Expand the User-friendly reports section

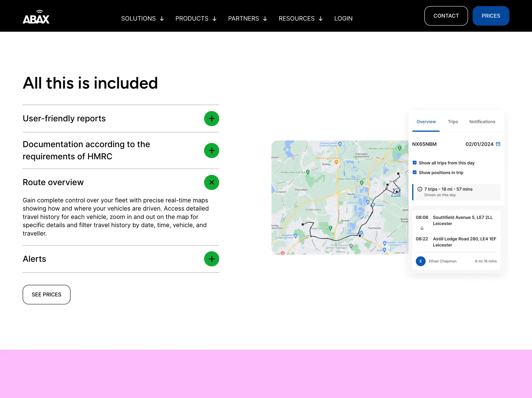(x=211, y=118)
